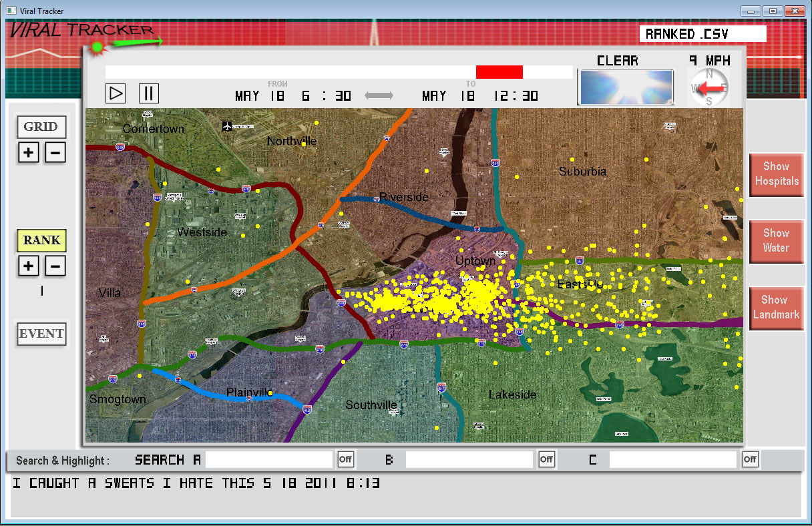Toggle the Off switch for Search C
This screenshot has width=812, height=526.
click(750, 459)
